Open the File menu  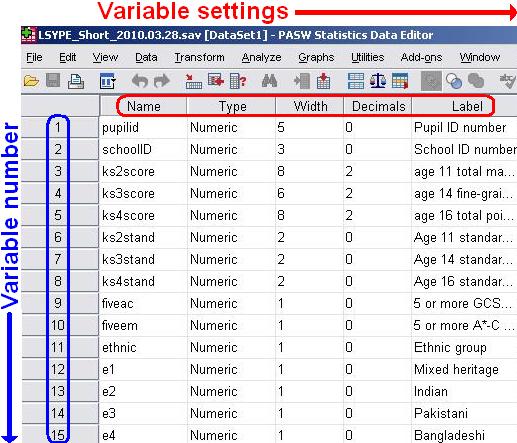(34, 57)
